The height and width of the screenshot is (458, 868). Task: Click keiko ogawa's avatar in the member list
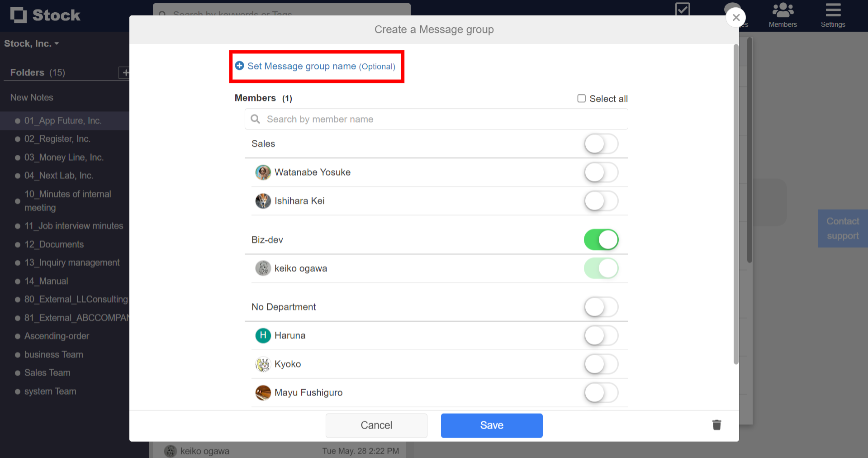[263, 268]
